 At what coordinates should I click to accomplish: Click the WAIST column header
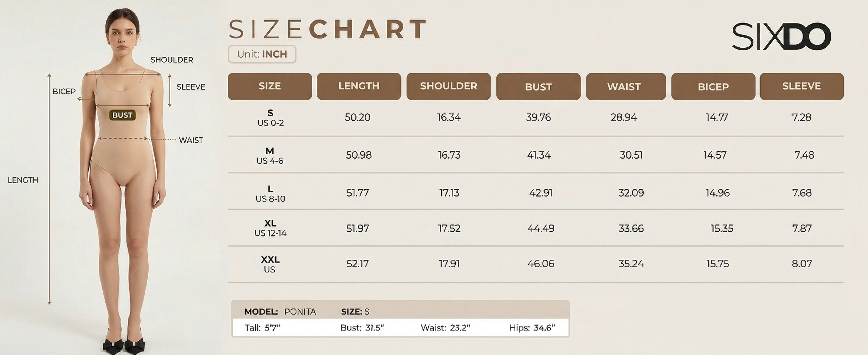tap(625, 87)
